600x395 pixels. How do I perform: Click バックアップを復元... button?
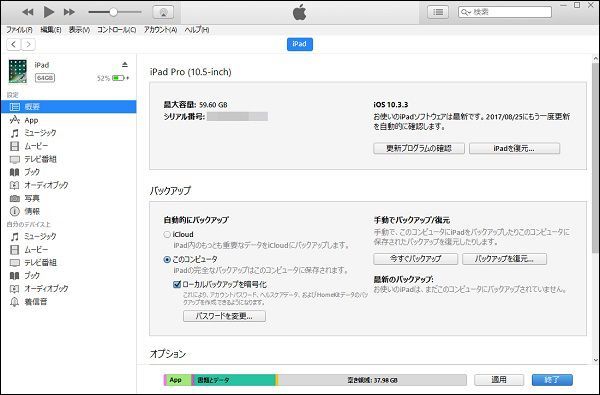[504, 259]
